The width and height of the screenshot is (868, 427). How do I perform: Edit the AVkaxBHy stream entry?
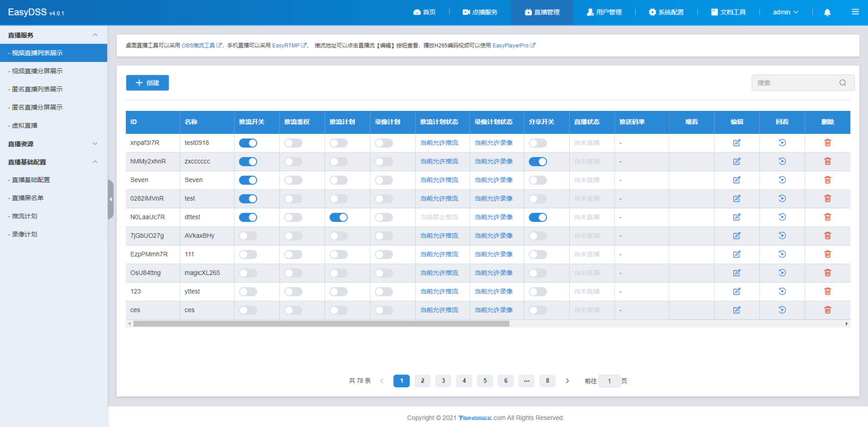pyautogui.click(x=737, y=236)
